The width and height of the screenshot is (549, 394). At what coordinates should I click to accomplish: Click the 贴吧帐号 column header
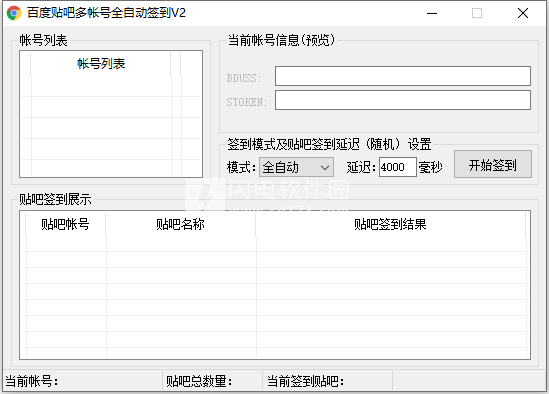click(65, 224)
